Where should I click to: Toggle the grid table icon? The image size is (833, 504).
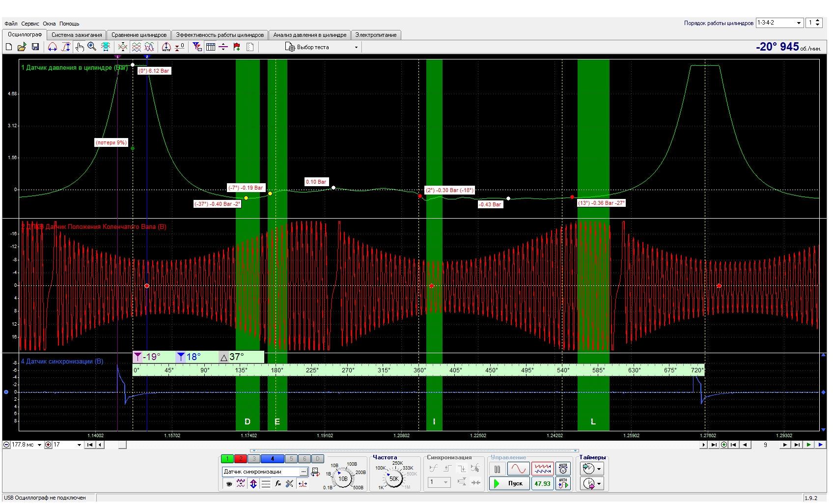coord(211,47)
